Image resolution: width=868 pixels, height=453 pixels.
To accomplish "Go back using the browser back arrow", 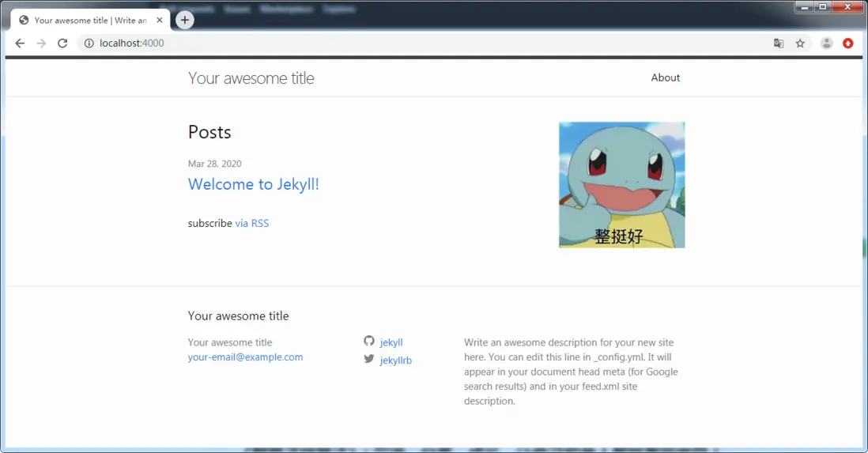I will tap(20, 43).
